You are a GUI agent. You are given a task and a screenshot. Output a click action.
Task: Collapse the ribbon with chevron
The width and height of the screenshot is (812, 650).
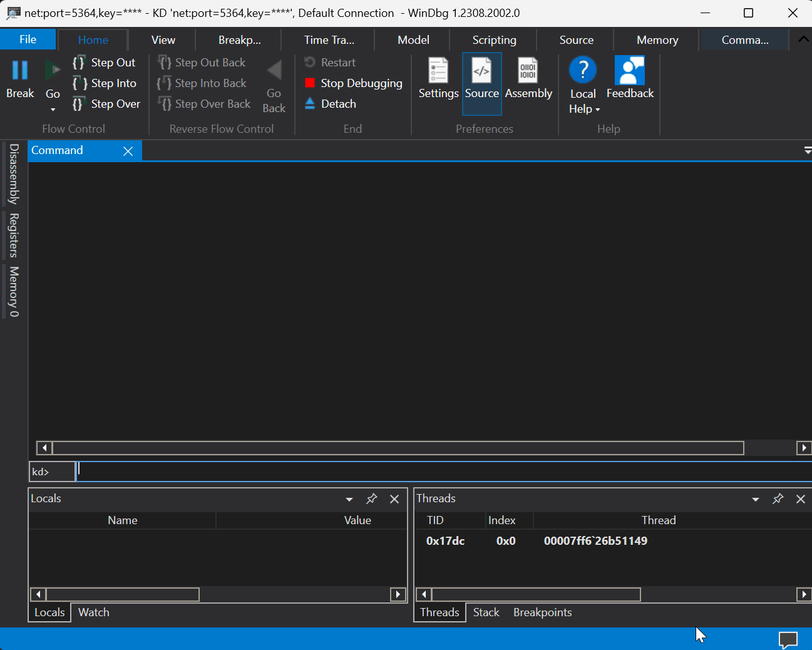pyautogui.click(x=804, y=39)
